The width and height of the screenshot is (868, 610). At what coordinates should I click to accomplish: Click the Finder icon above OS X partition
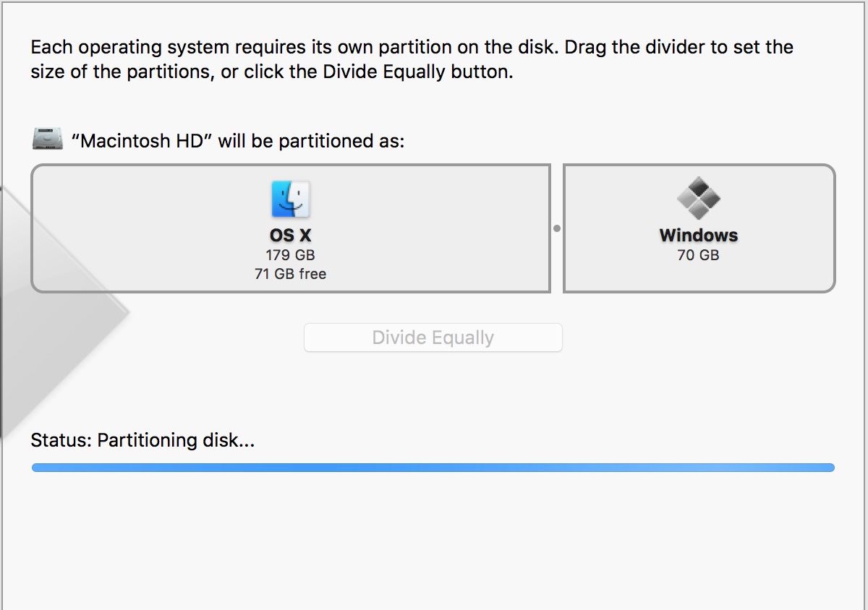290,198
